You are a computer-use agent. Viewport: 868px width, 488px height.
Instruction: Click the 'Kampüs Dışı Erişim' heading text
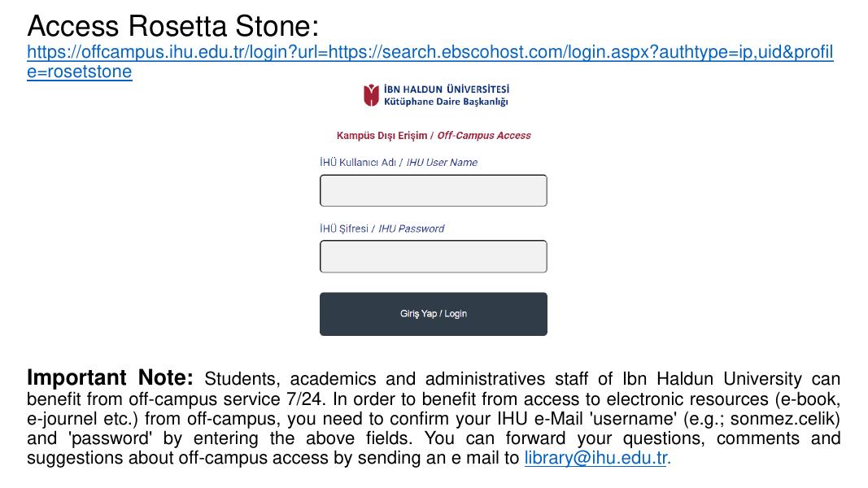click(x=382, y=136)
